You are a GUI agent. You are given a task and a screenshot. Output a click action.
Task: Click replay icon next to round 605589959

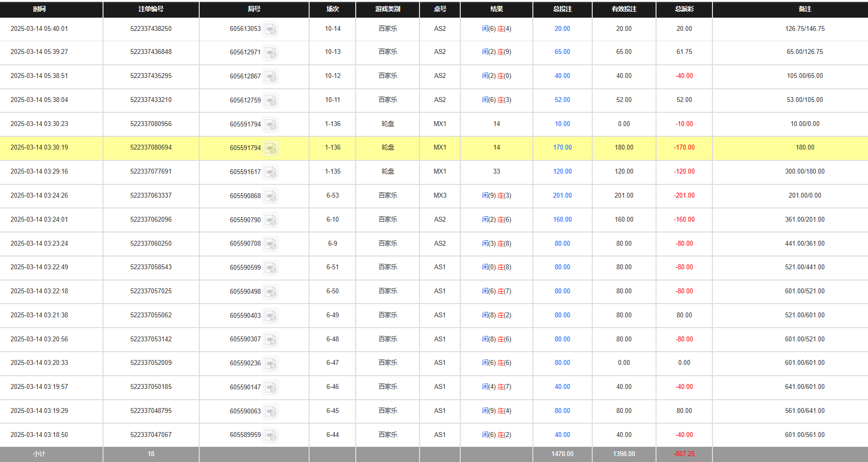271,436
